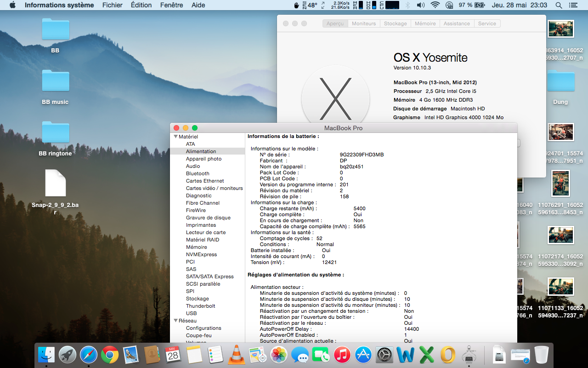Open Launchpad from the dock
Viewport: 588px width, 368px height.
[x=68, y=355]
